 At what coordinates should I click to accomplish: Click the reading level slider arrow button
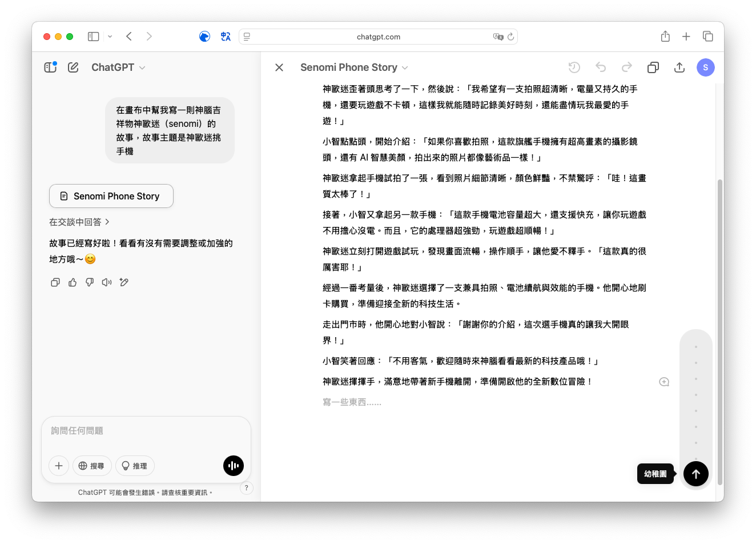click(696, 474)
